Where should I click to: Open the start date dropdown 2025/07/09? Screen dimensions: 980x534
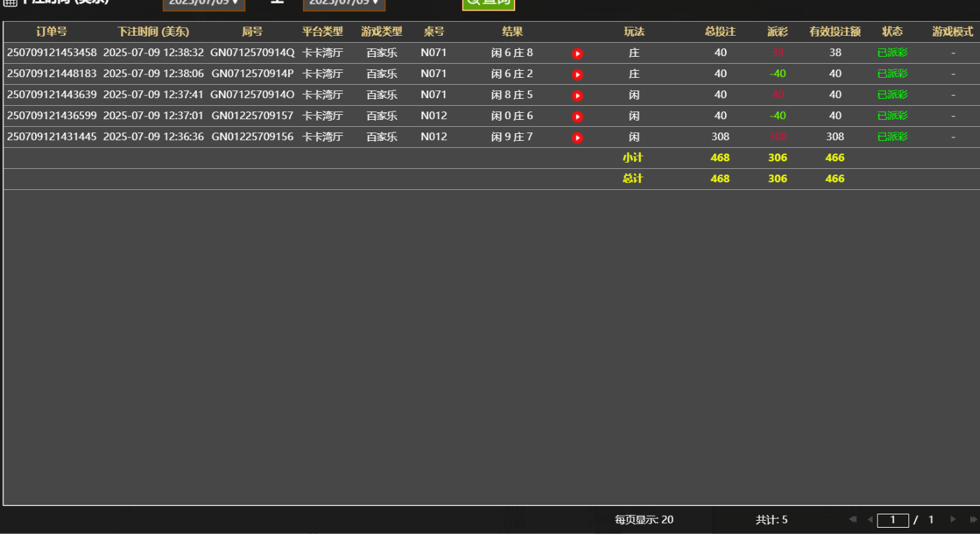point(204,4)
